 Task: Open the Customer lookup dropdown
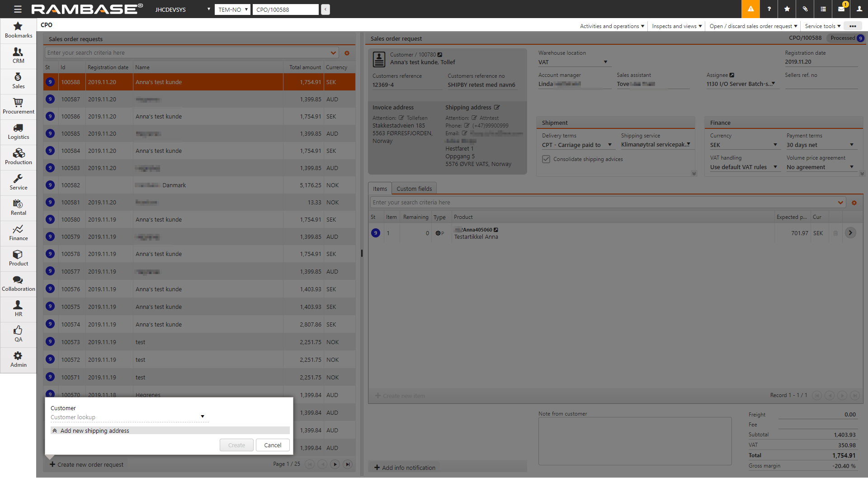coord(202,417)
